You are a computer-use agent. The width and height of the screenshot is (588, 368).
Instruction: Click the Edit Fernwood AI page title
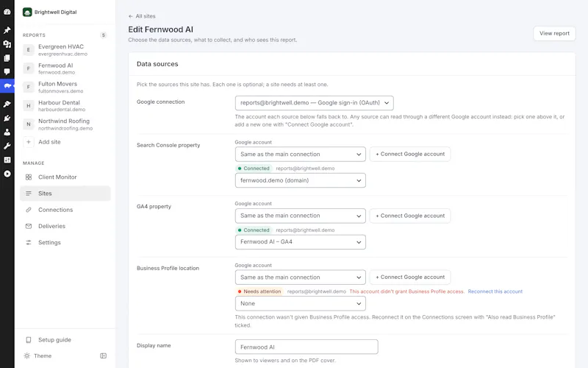[x=160, y=29]
